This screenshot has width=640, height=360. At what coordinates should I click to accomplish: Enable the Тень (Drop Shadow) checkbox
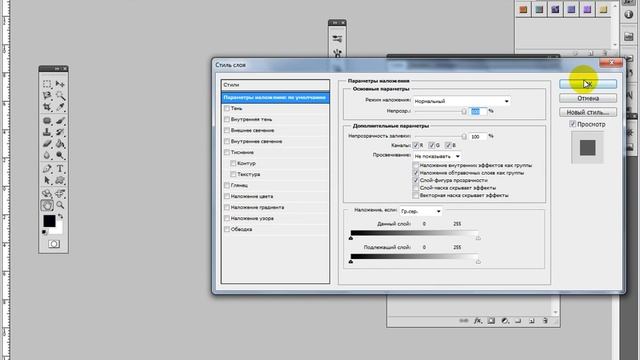[227, 109]
